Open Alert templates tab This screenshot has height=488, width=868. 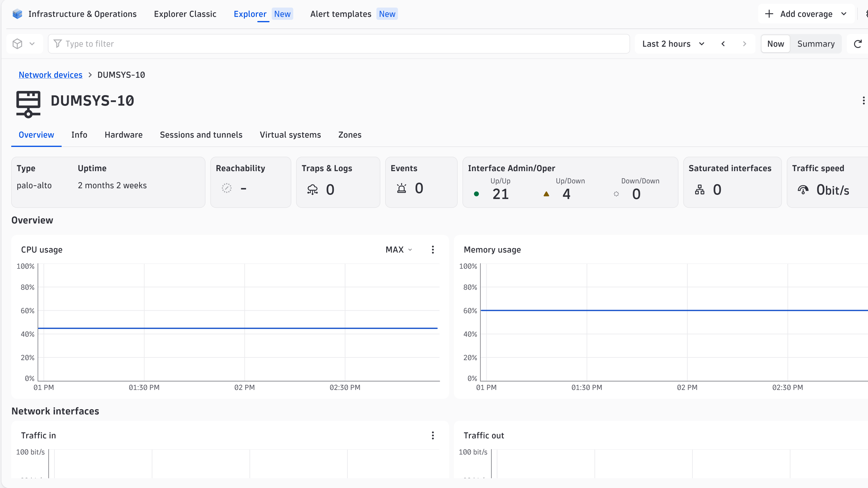[x=341, y=14]
